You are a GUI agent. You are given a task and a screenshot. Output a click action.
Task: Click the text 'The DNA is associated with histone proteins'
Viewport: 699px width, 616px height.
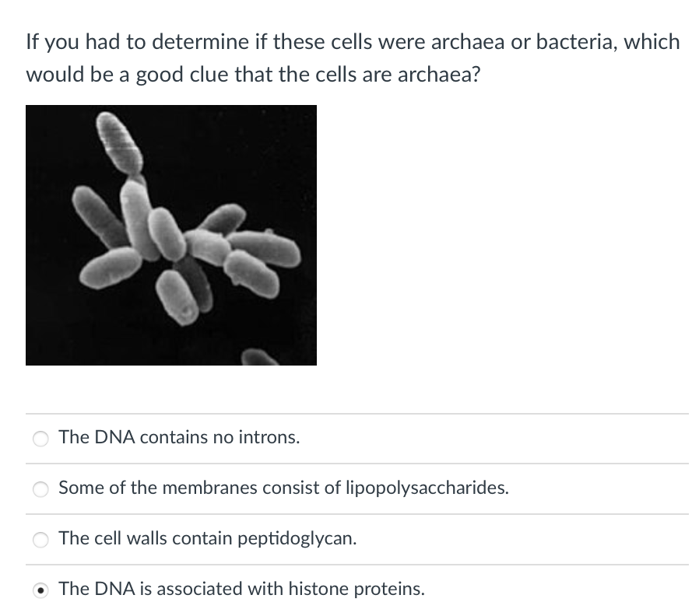pos(242,589)
